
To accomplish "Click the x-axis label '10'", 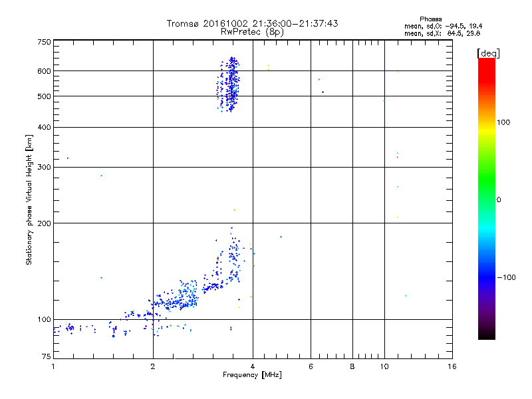I will [384, 366].
